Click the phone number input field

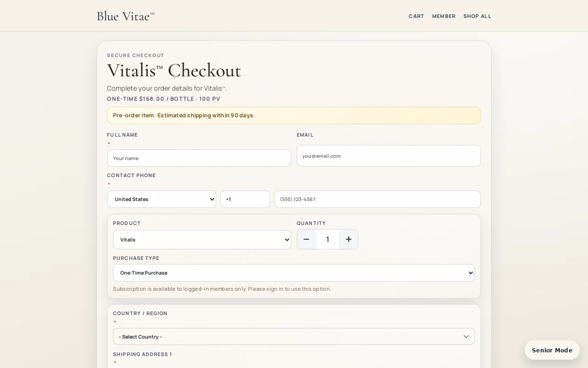[x=378, y=199]
